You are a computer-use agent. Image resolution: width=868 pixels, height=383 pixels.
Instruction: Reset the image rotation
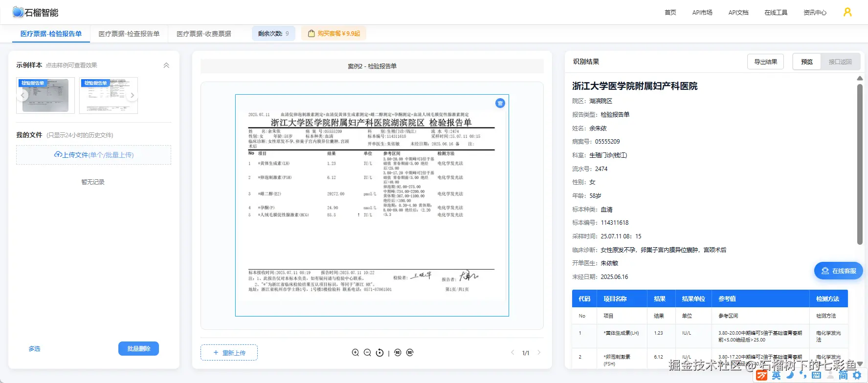pyautogui.click(x=379, y=353)
